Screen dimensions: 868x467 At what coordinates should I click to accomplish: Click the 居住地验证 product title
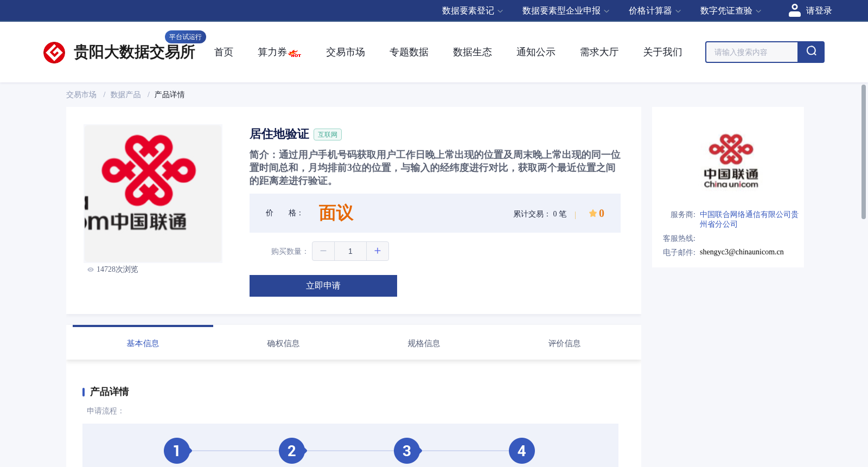pos(279,134)
